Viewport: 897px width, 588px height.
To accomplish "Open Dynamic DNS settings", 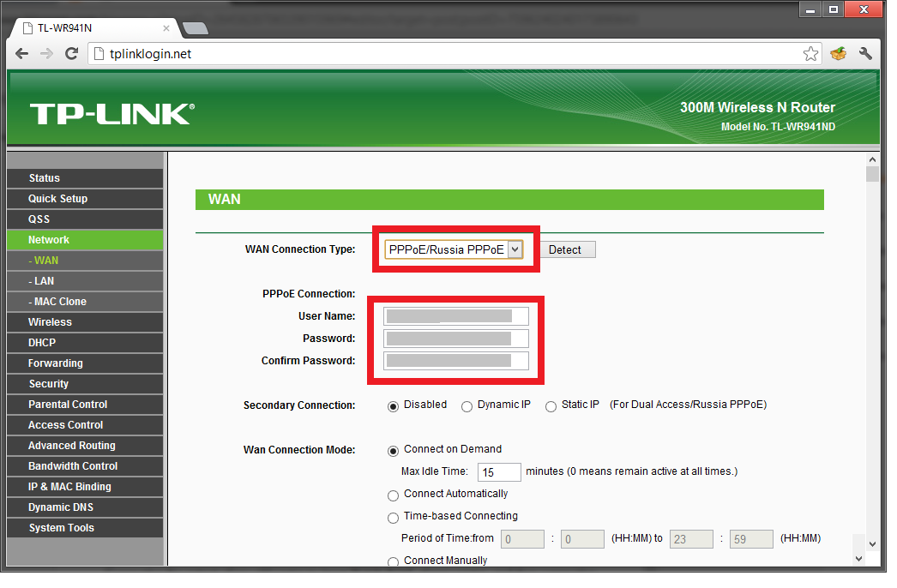I will click(x=85, y=507).
